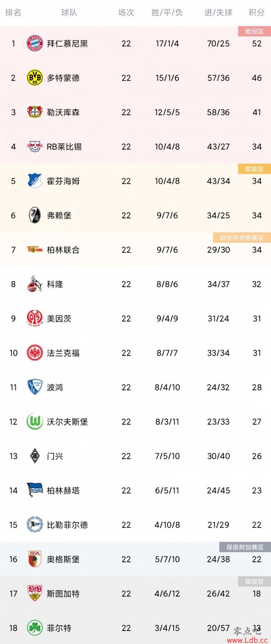Select the Freiburg club badge
This screenshot has width=271, height=644.
pos(35,216)
